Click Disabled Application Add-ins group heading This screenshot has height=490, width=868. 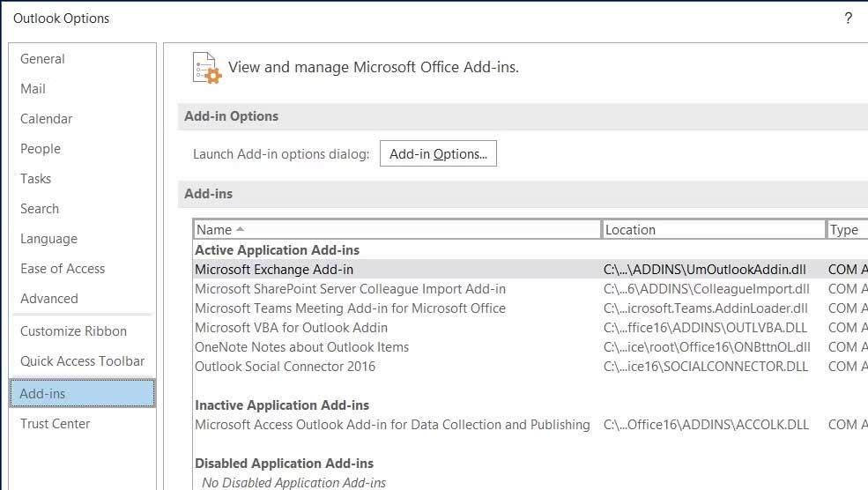pyautogui.click(x=284, y=463)
